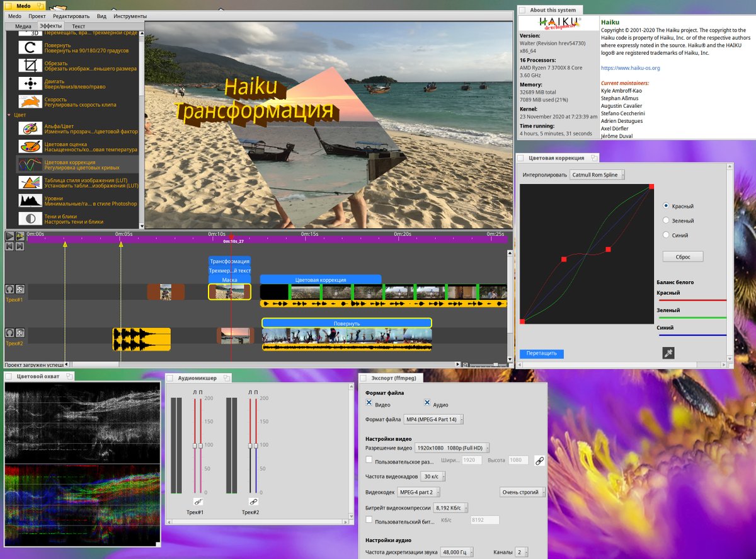Open the Очень строгий dropdown
The height and width of the screenshot is (559, 756).
[523, 492]
